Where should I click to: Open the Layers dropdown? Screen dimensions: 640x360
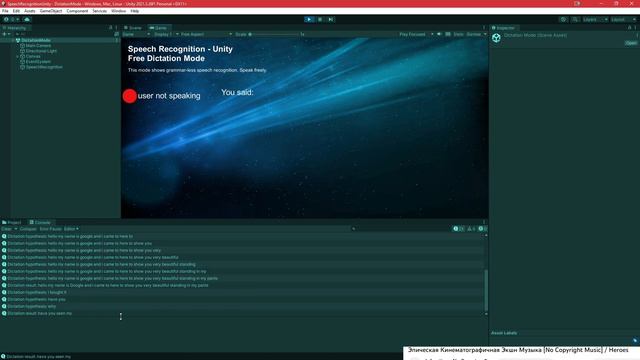(x=595, y=19)
